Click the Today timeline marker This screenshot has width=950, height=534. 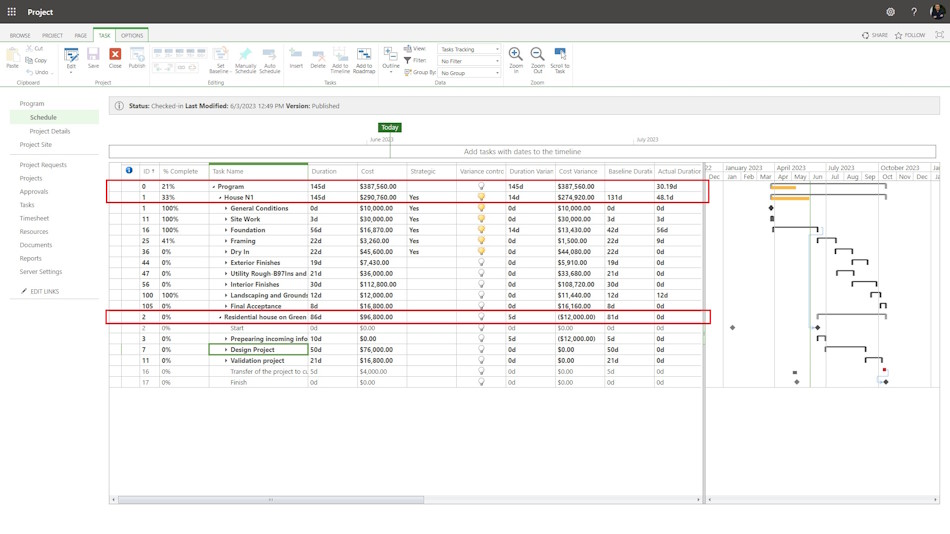[x=390, y=127]
